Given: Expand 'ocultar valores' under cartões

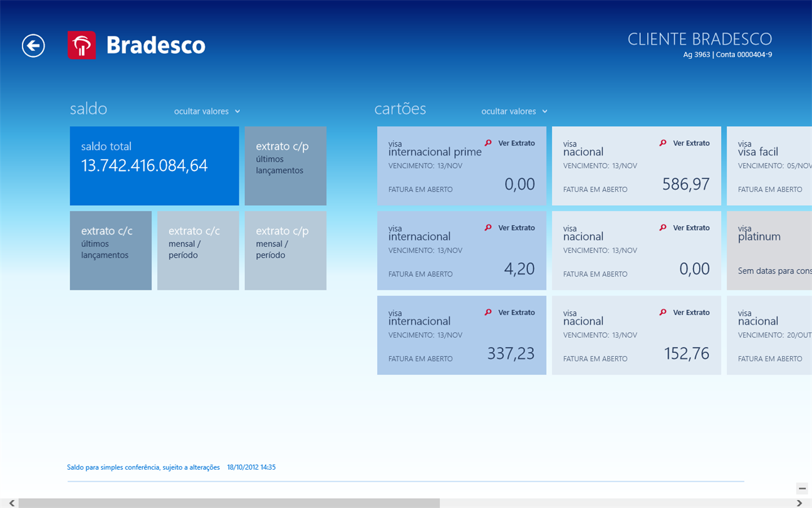Looking at the screenshot, I should click(x=514, y=111).
